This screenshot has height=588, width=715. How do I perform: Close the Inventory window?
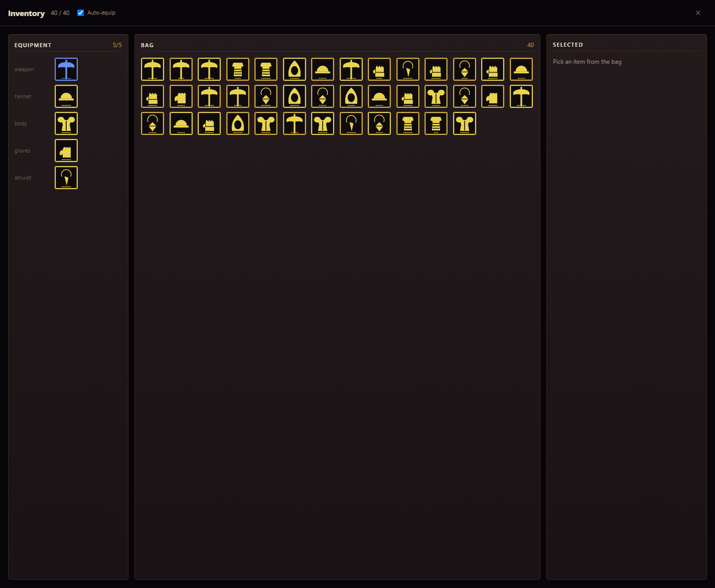(x=698, y=13)
